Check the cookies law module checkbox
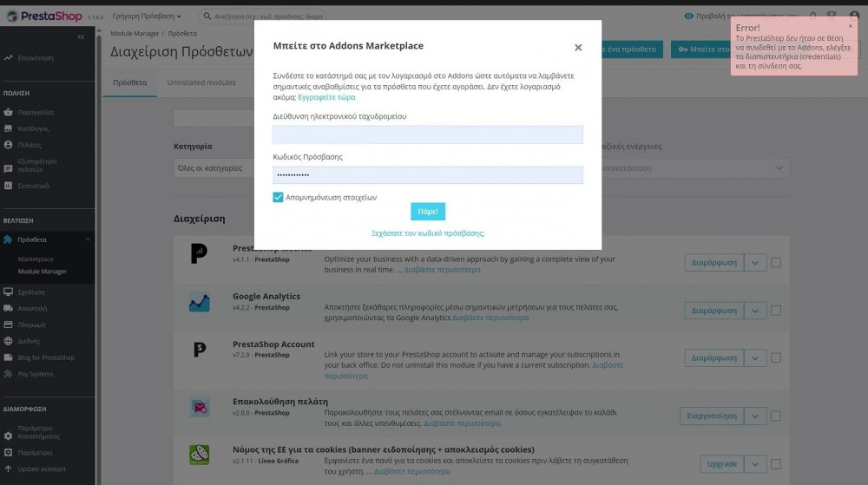This screenshot has height=485, width=868. tap(776, 464)
